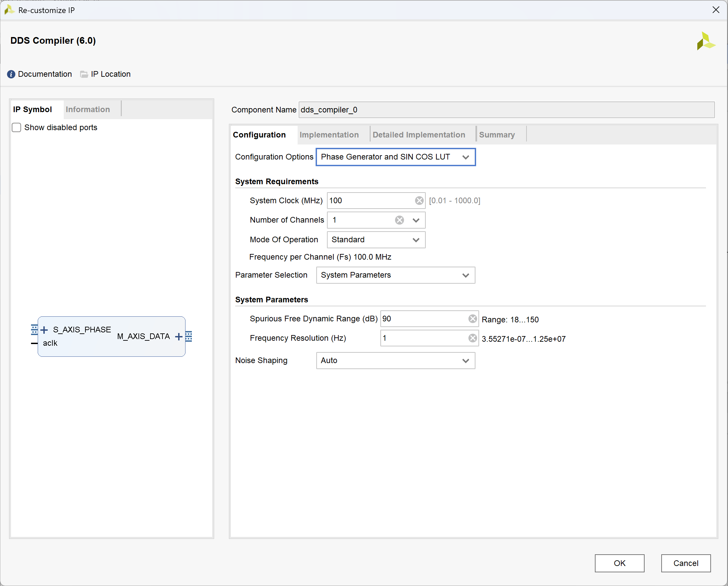Viewport: 728px width, 586px height.
Task: Expand the M_AXIS_DATA port plus icon
Action: pyautogui.click(x=178, y=336)
